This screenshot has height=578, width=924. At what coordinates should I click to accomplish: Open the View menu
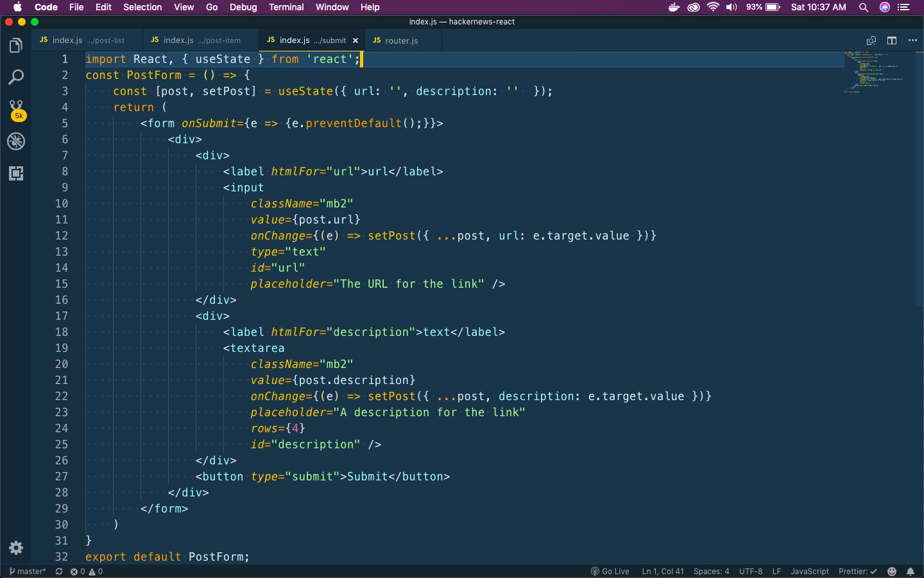(x=184, y=7)
